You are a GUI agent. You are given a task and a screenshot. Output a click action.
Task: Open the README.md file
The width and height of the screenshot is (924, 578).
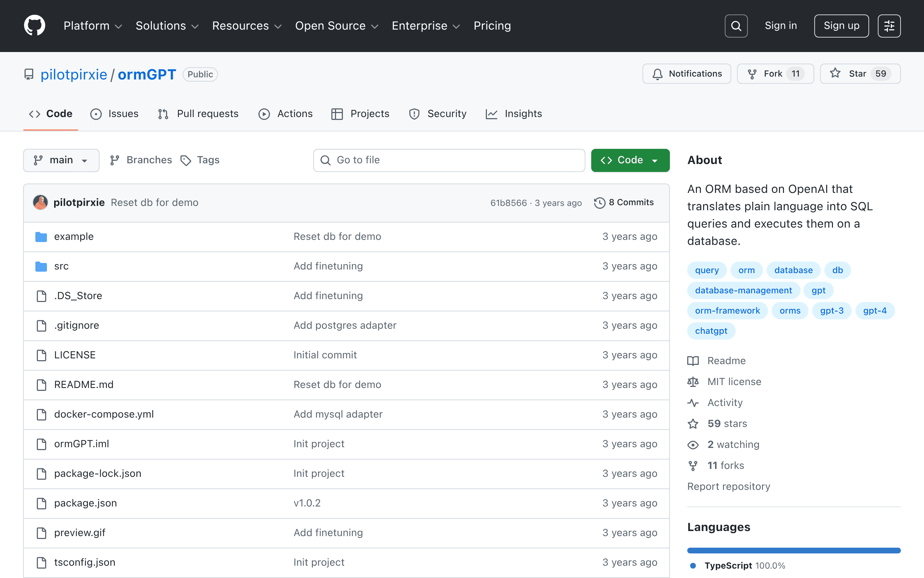coord(84,385)
